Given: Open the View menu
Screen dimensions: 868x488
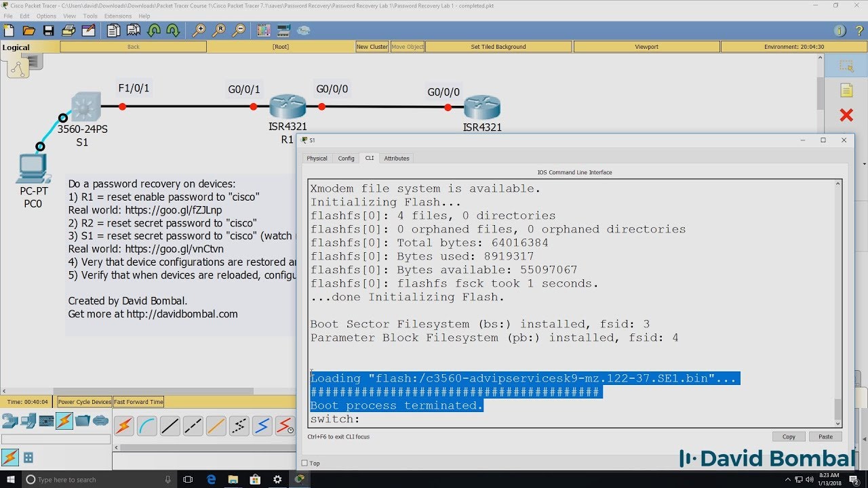Looking at the screenshot, I should (69, 16).
